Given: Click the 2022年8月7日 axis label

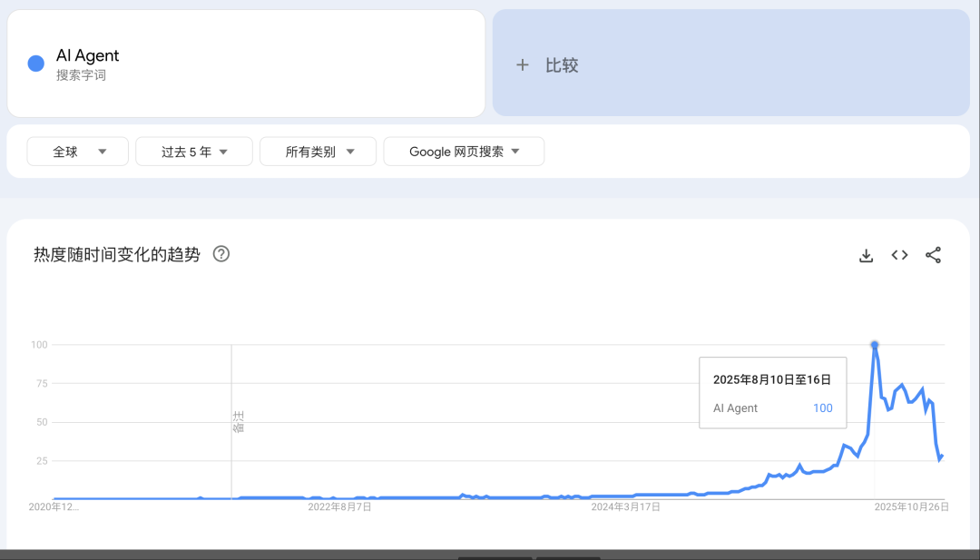Looking at the screenshot, I should coord(339,506).
